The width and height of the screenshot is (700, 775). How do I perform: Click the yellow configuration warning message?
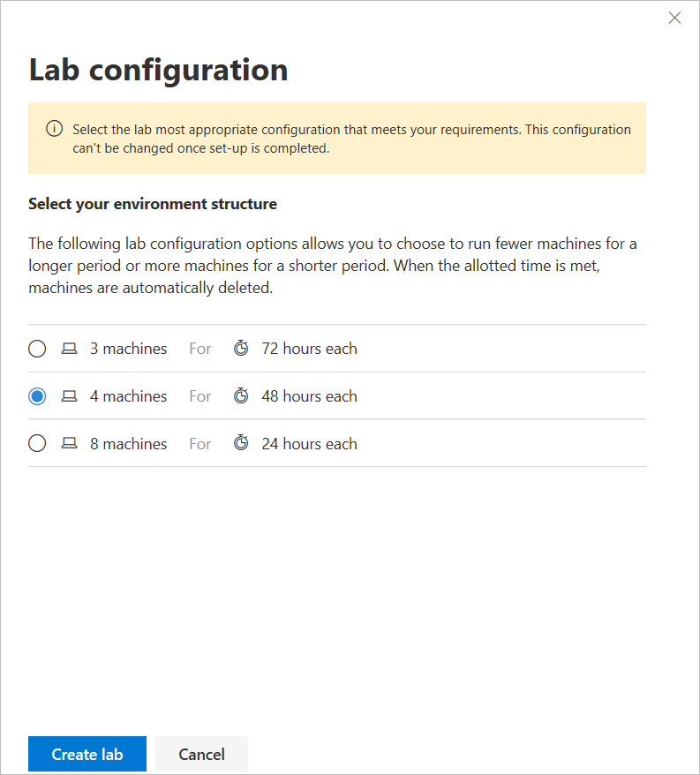(x=351, y=139)
